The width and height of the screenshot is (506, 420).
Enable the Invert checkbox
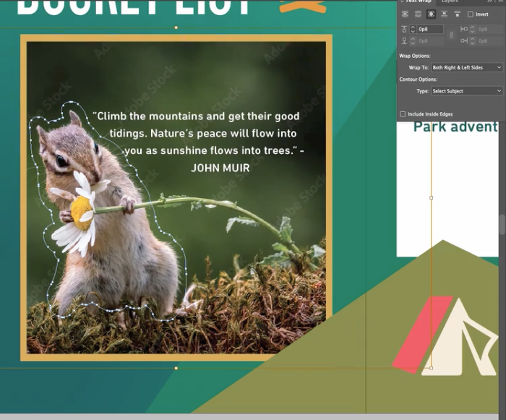(471, 14)
